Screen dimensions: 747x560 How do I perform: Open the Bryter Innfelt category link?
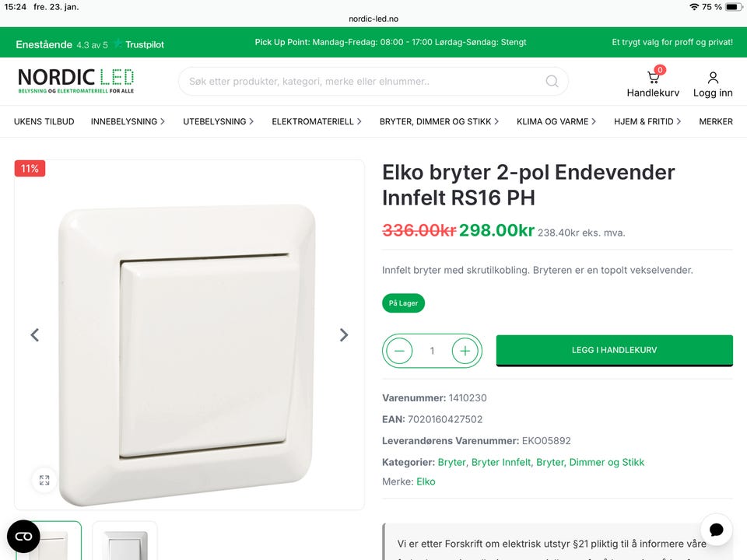tap(500, 462)
